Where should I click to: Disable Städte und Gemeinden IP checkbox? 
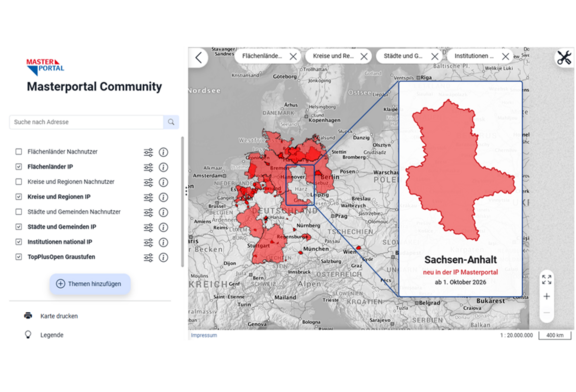[x=18, y=227]
